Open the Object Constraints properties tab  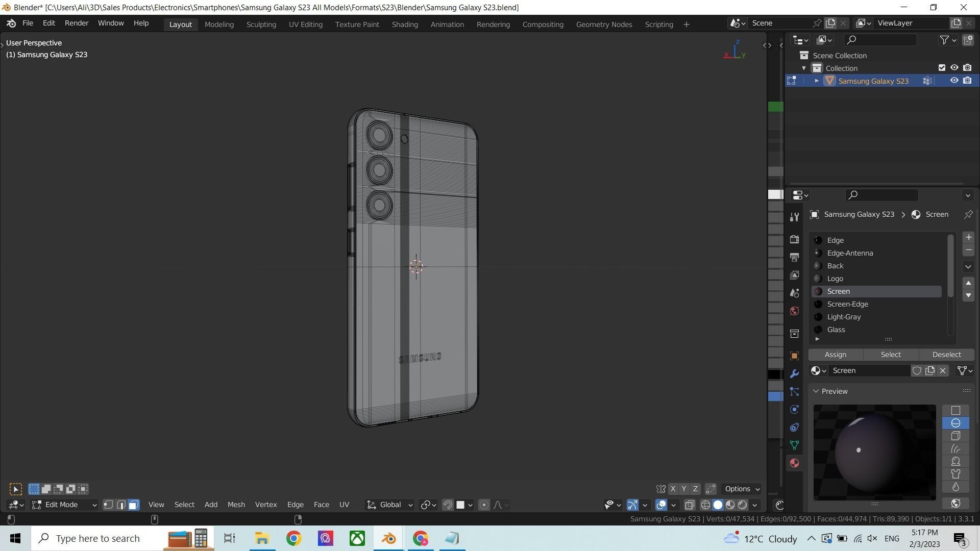(794, 427)
